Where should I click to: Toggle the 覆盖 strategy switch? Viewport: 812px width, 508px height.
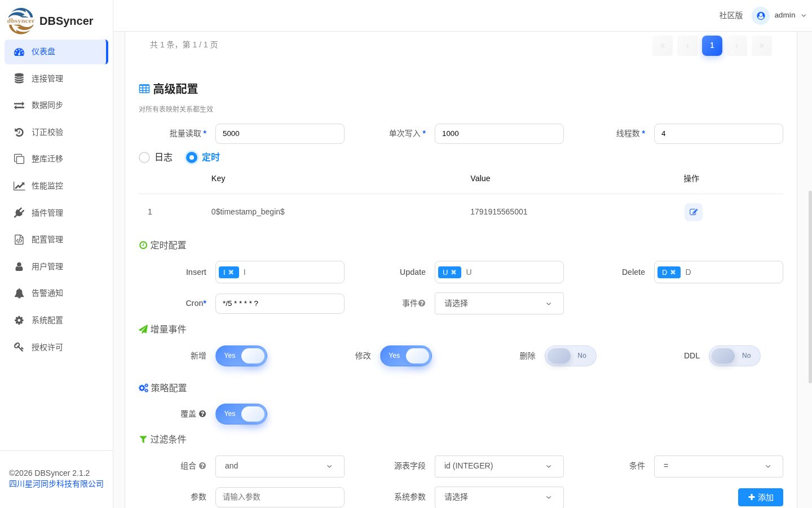pos(241,414)
